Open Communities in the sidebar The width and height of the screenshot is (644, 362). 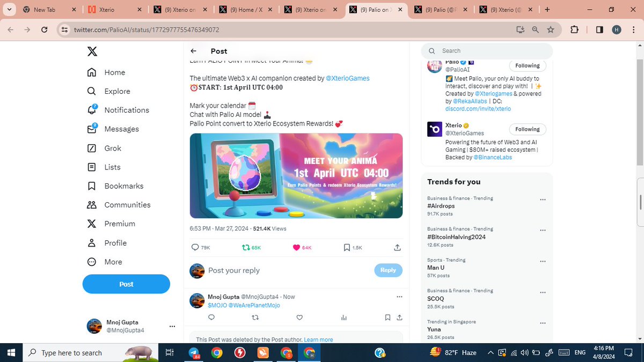[119, 205]
